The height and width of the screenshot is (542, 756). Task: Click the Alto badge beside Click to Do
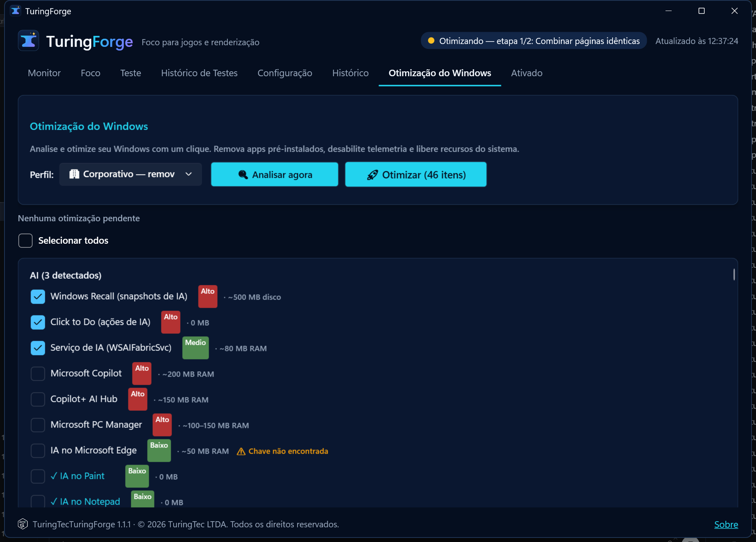tap(171, 322)
